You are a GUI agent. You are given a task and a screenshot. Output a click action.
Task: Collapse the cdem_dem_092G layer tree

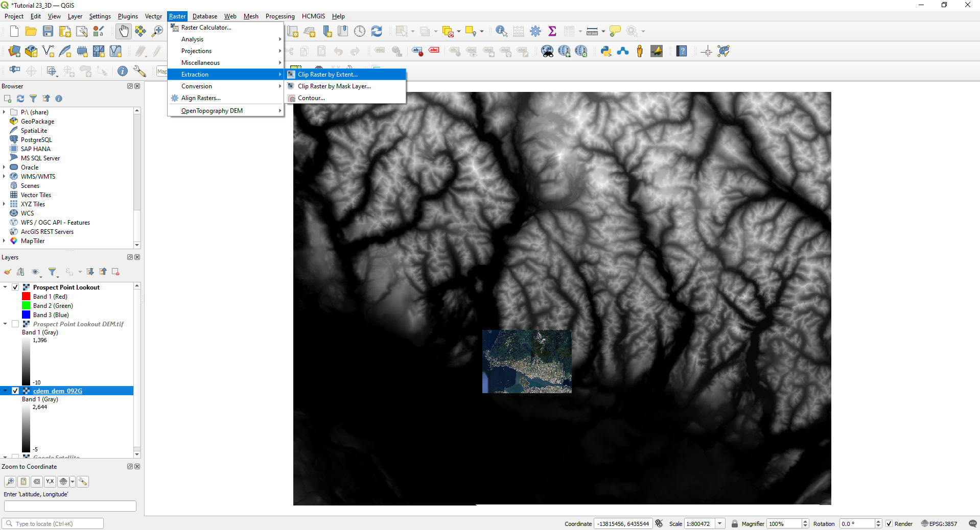(x=5, y=391)
